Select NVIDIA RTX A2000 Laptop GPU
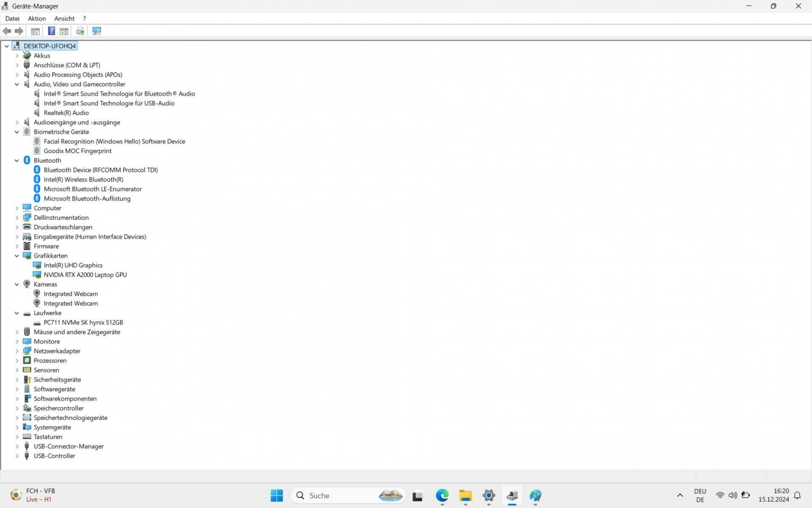 (x=85, y=275)
